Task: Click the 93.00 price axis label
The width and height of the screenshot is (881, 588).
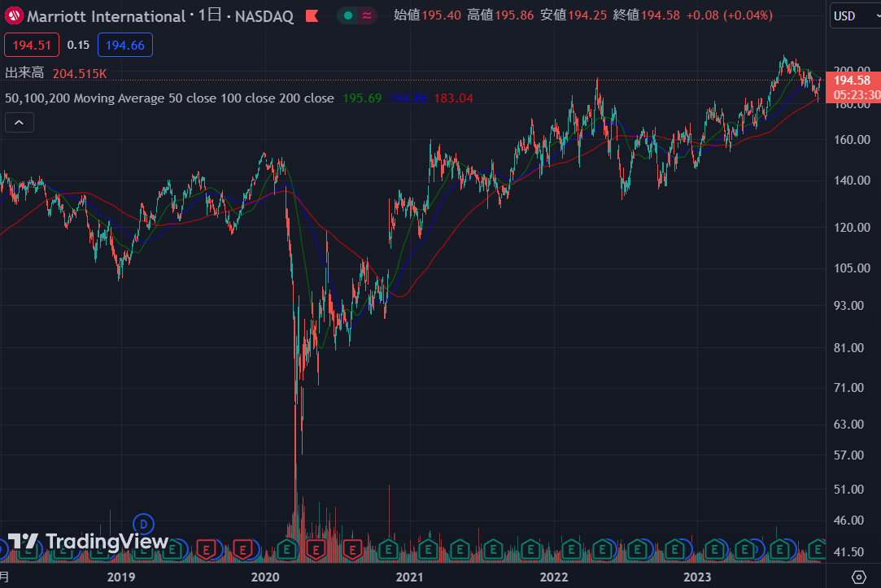Action: click(x=849, y=306)
